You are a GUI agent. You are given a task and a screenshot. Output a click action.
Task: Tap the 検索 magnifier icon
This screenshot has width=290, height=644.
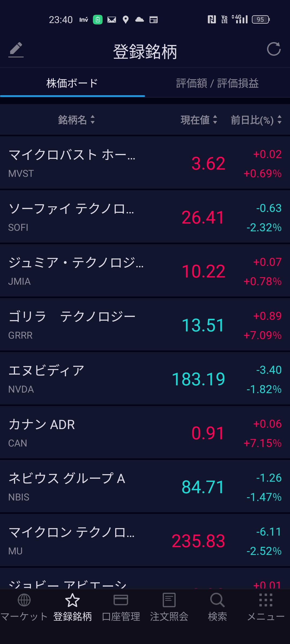tap(217, 600)
